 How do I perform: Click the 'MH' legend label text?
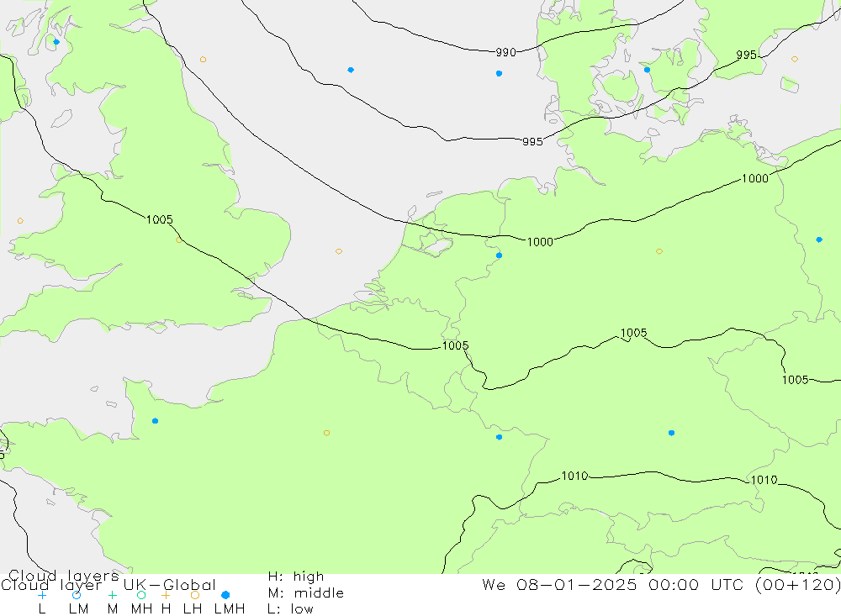tap(141, 609)
